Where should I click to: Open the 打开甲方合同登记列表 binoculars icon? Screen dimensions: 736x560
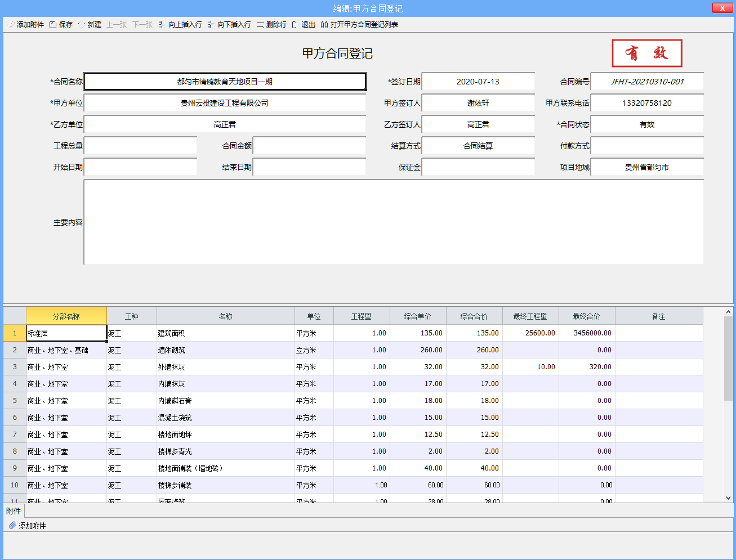[324, 25]
